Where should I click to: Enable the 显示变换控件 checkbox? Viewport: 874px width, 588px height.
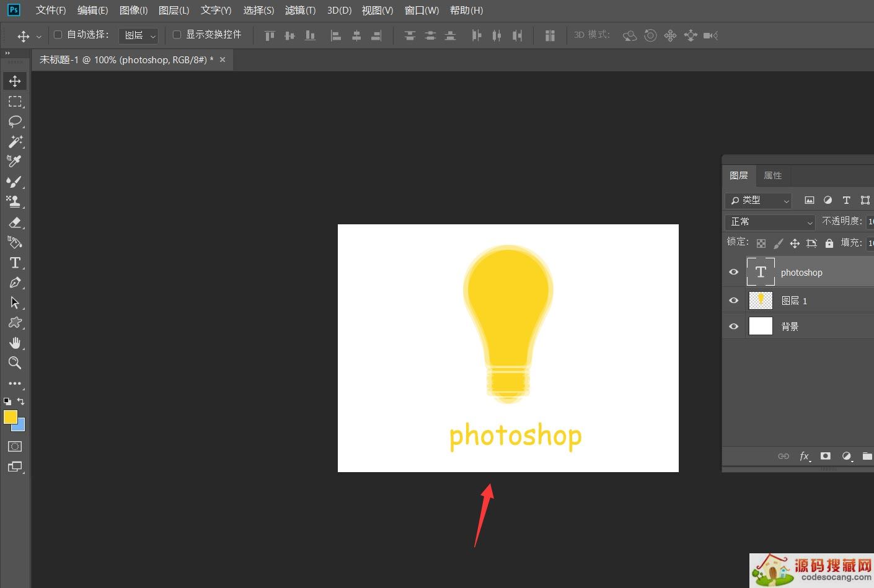(x=177, y=35)
